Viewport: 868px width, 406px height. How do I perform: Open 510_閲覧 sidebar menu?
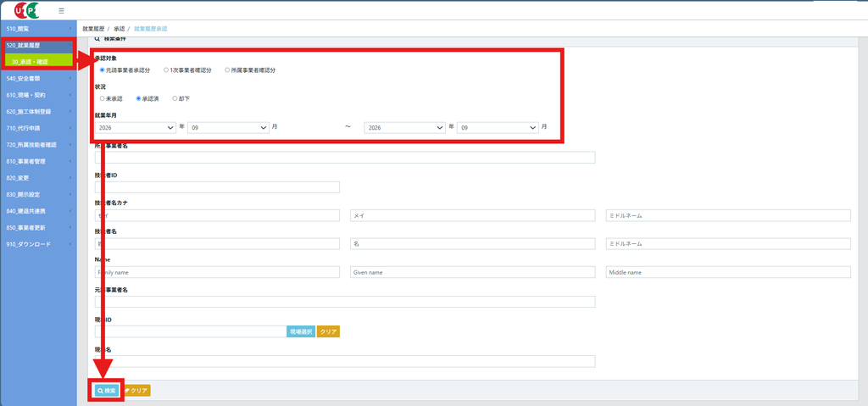coord(38,28)
